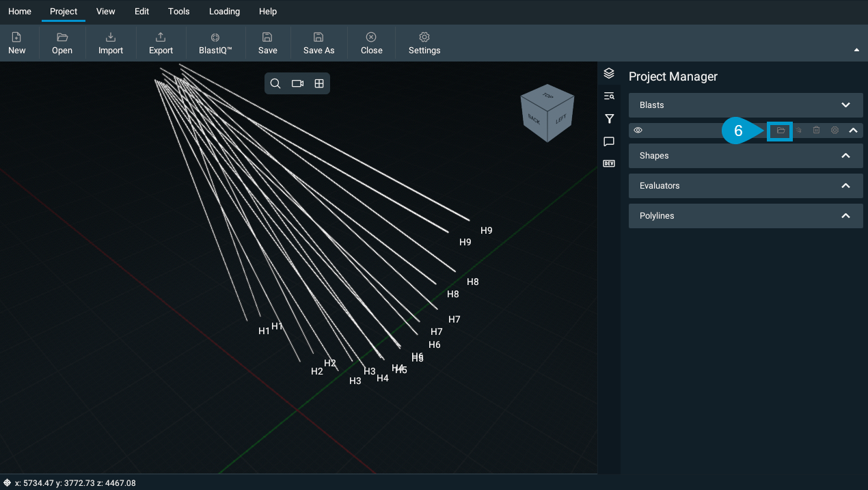Viewport: 868px width, 490px height.
Task: Open the Edit tab
Action: click(142, 11)
